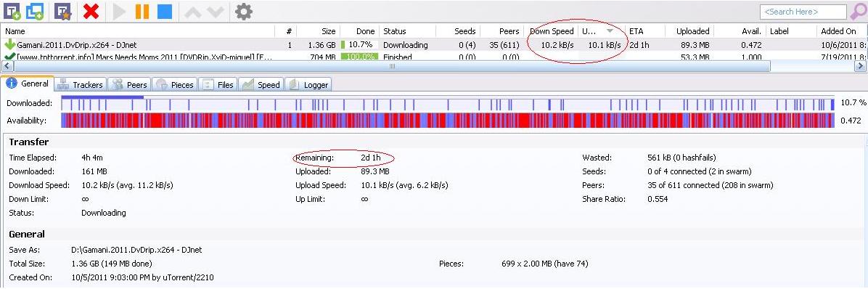The height and width of the screenshot is (289, 868).
Task: Sort by the Size column header
Action: [x=319, y=31]
